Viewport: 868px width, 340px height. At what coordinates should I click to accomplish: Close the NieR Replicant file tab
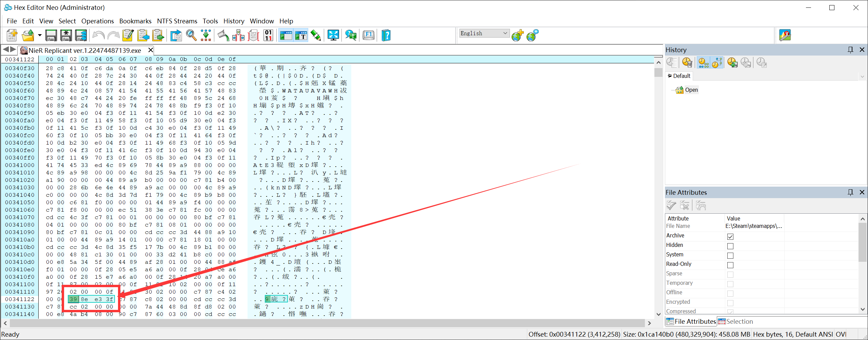(x=151, y=50)
